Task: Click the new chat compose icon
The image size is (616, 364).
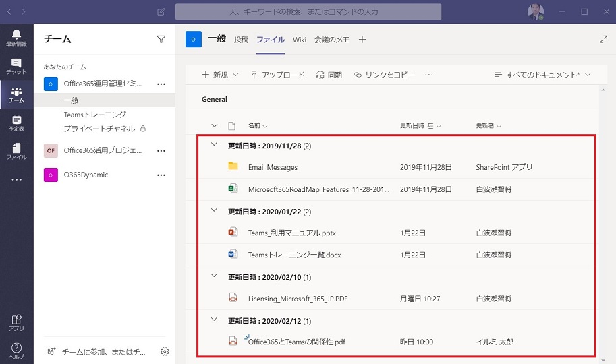Action: 161,11
